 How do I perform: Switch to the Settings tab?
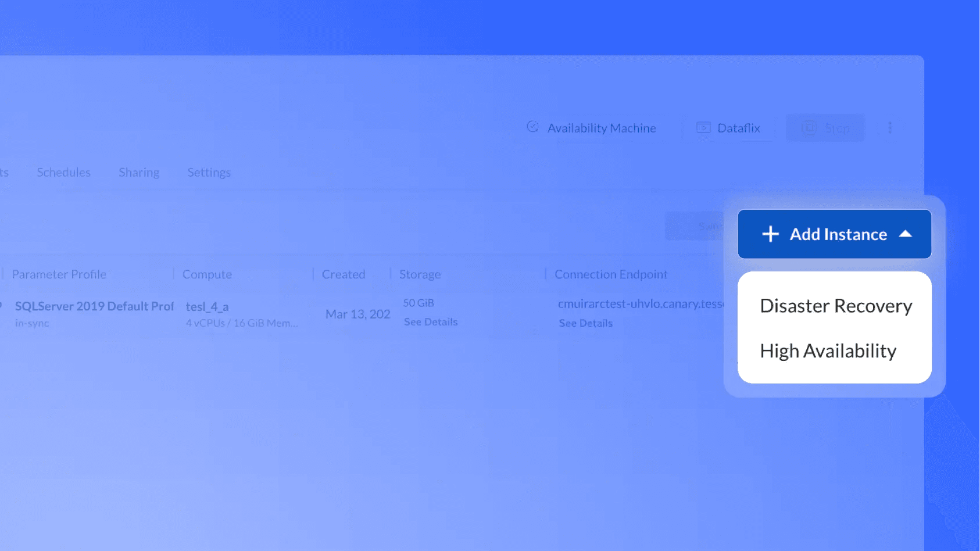point(209,173)
